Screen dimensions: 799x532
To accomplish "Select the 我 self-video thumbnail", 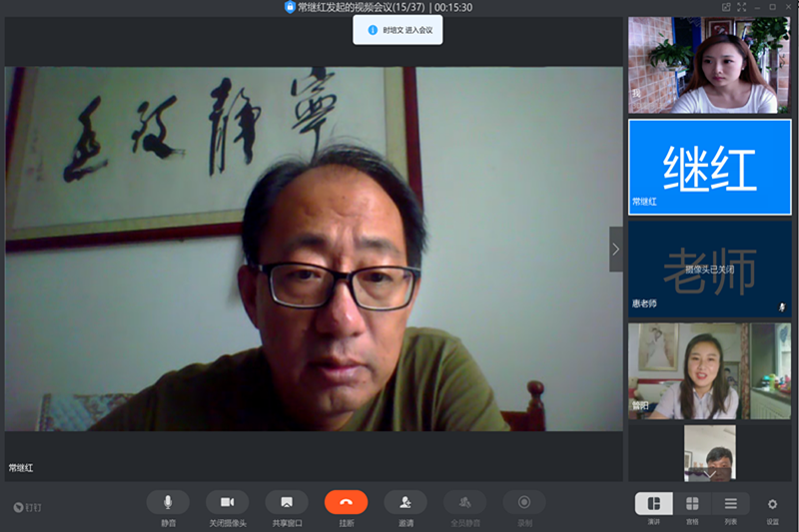I will [709, 65].
